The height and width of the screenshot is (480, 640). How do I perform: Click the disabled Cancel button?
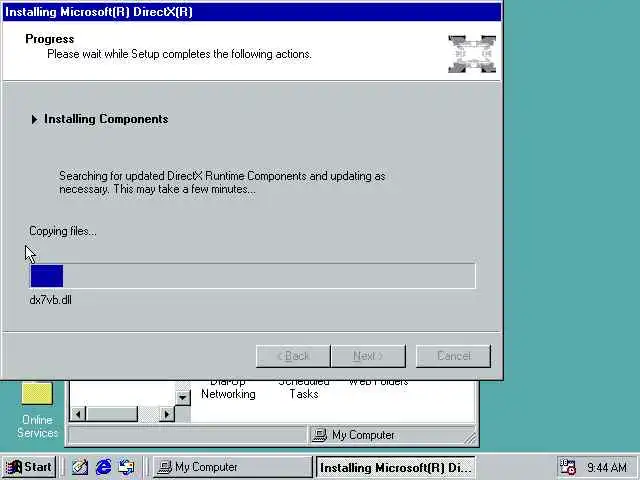tap(453, 356)
